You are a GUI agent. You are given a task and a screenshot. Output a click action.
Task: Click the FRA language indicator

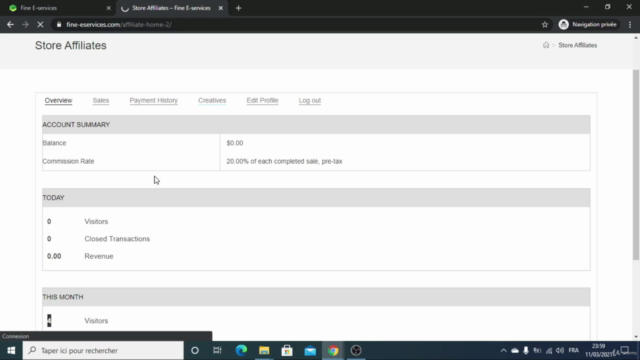pos(573,351)
